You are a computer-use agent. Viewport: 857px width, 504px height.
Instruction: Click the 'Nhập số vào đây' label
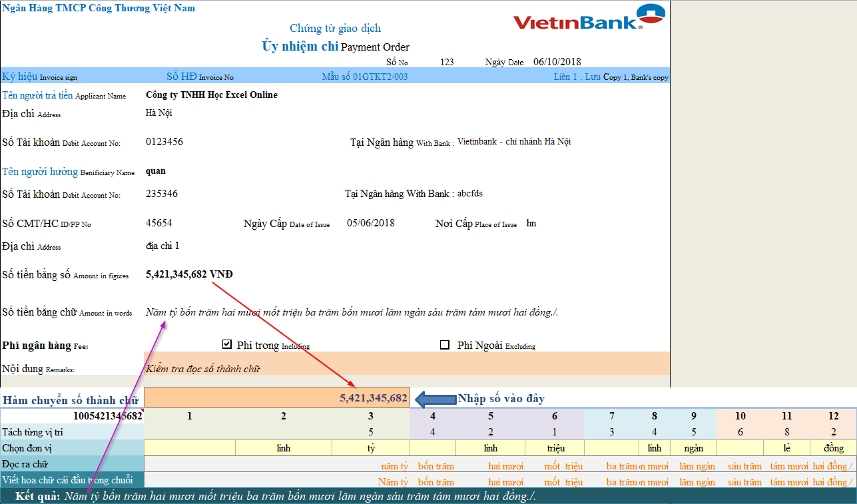click(x=501, y=399)
